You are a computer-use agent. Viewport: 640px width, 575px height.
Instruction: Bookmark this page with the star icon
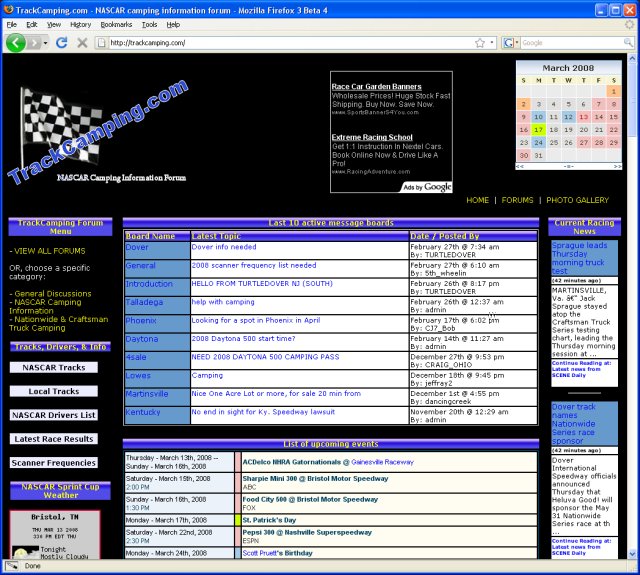coord(480,43)
